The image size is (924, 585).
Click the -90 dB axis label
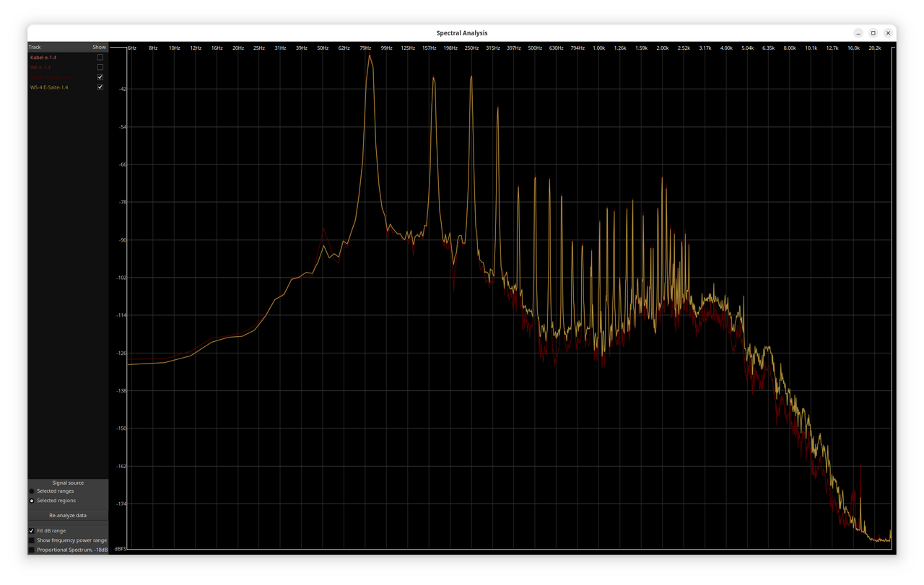(x=122, y=240)
